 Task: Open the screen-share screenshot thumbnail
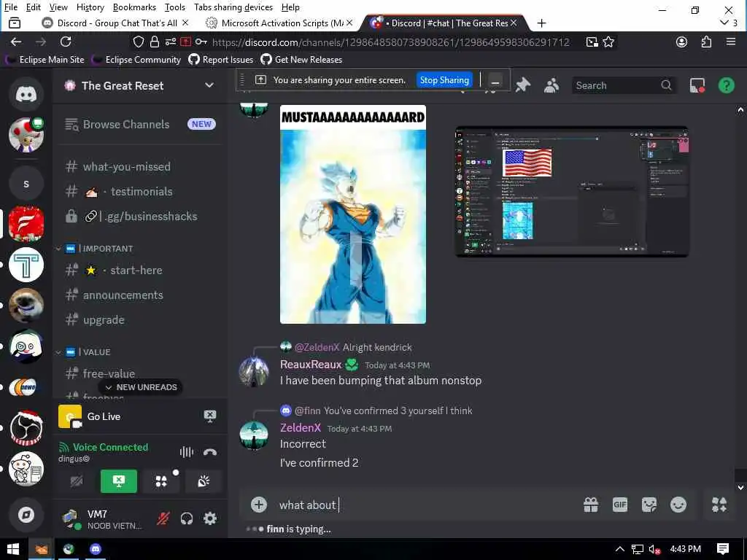572,192
